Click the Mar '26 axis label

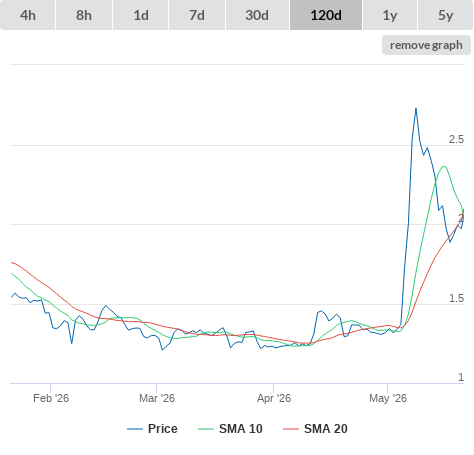157,398
